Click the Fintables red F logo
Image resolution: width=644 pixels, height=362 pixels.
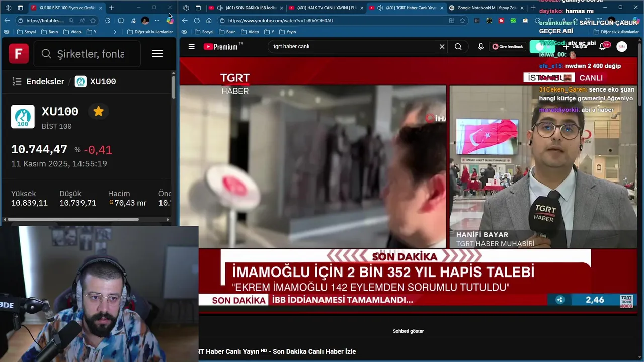tap(19, 54)
